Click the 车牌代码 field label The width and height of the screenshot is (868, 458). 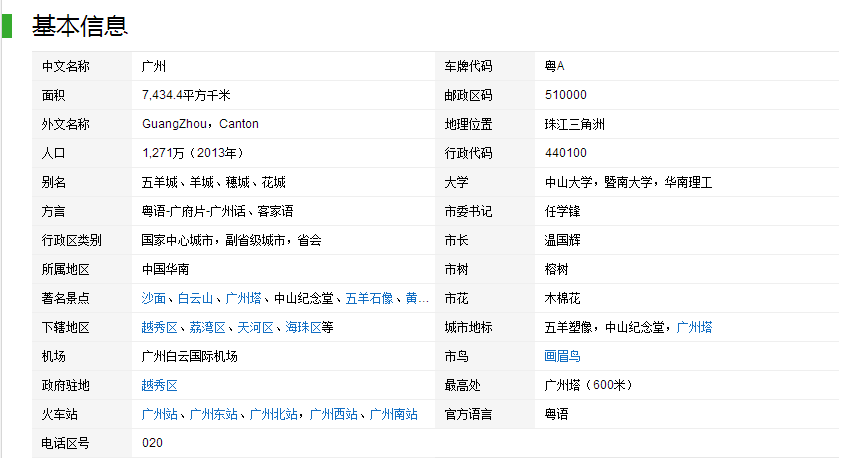click(468, 66)
